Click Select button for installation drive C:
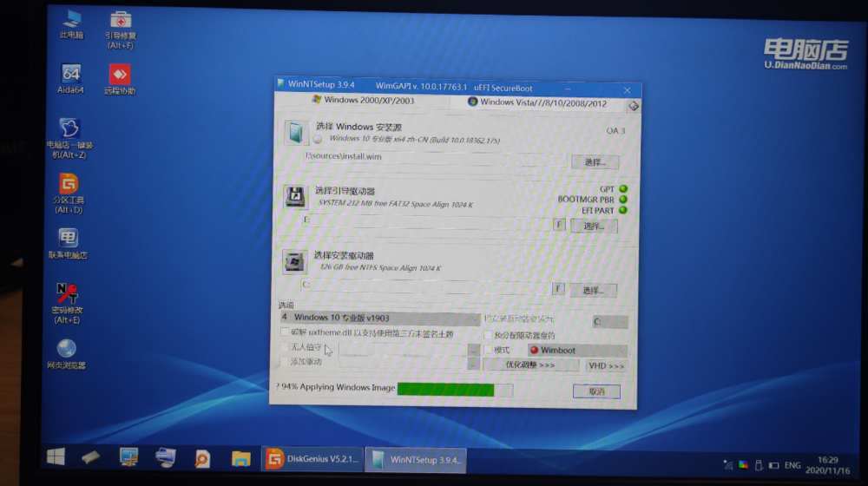Screen dimensions: 868x486 click(x=593, y=290)
